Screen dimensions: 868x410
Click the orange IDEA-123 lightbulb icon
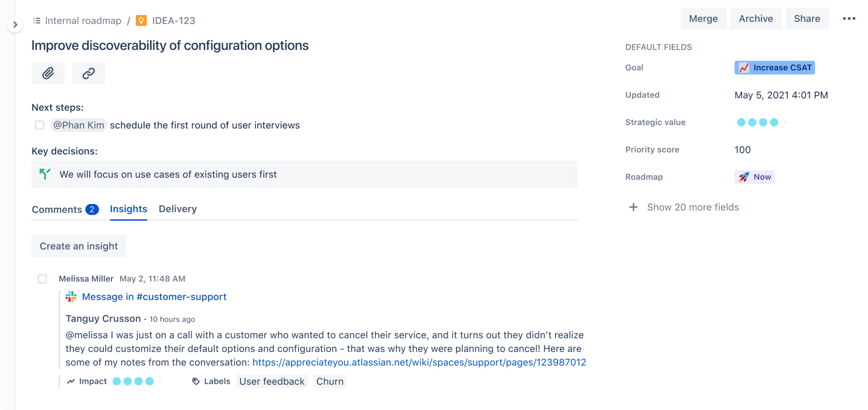point(141,21)
